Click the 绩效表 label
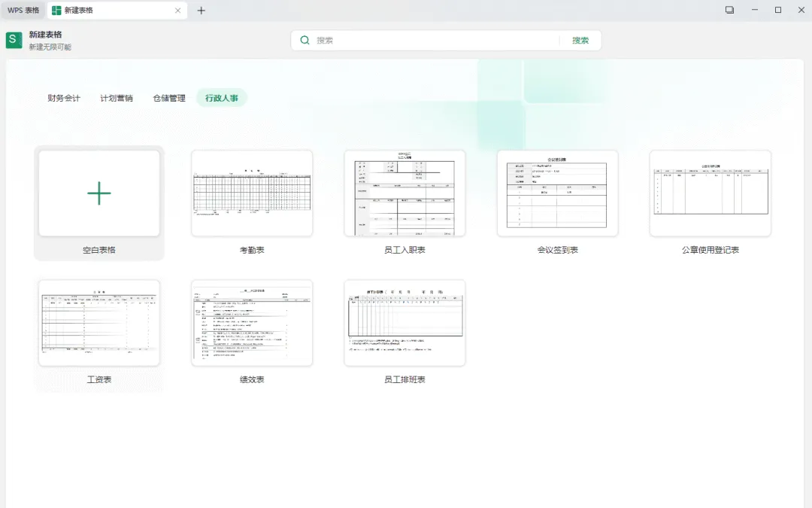The height and width of the screenshot is (508, 812). pos(252,379)
